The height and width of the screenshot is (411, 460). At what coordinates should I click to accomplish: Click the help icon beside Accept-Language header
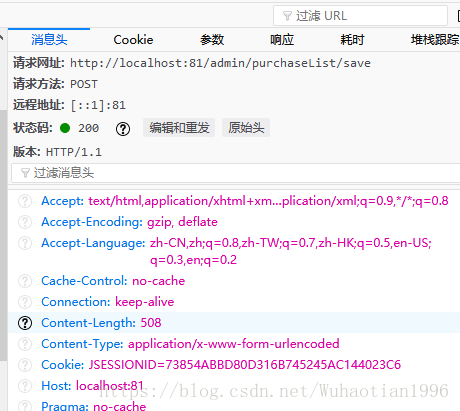25,243
